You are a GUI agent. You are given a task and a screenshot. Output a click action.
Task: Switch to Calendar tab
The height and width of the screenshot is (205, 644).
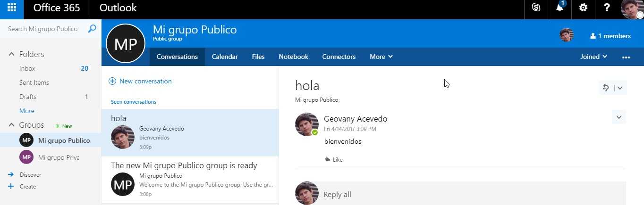pos(225,57)
